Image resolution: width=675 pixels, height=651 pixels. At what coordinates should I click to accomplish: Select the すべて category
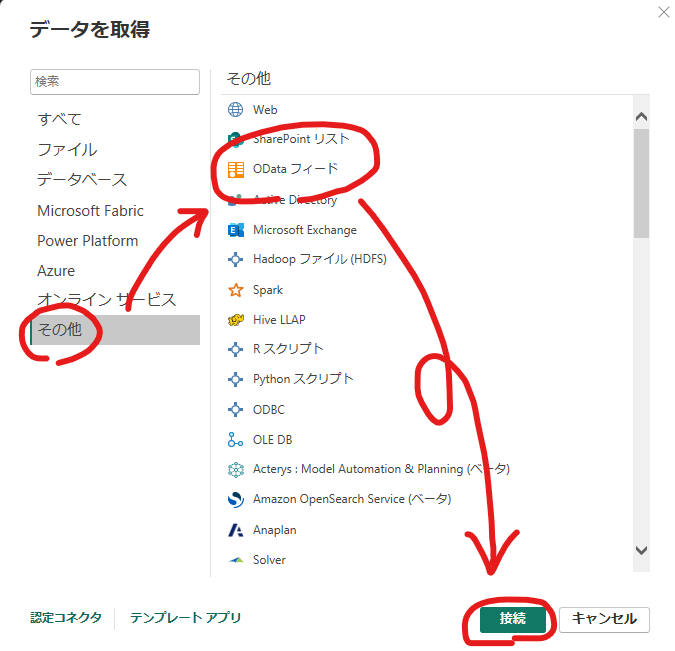59,119
